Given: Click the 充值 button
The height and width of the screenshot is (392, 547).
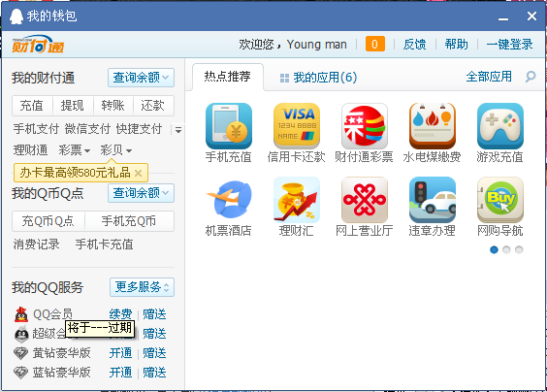Looking at the screenshot, I should [32, 106].
